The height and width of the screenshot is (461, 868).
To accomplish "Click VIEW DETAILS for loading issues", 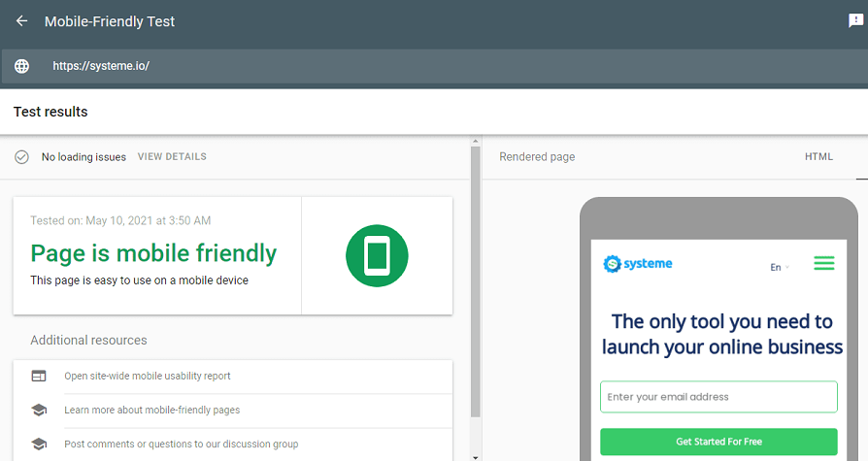I will [x=172, y=156].
